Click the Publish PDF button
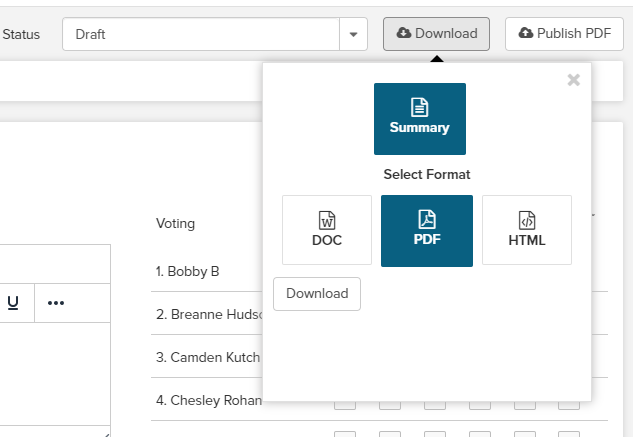Image resolution: width=633 pixels, height=437 pixels. 564,34
